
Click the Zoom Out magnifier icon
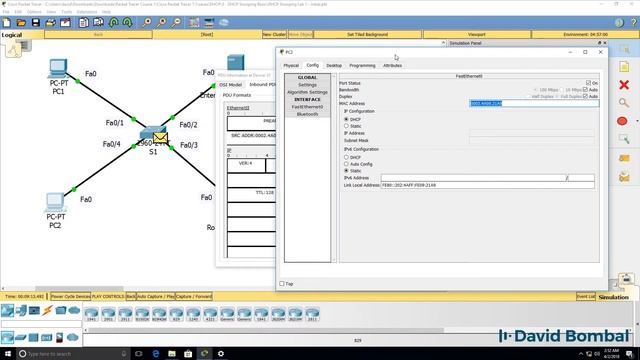coord(176,22)
